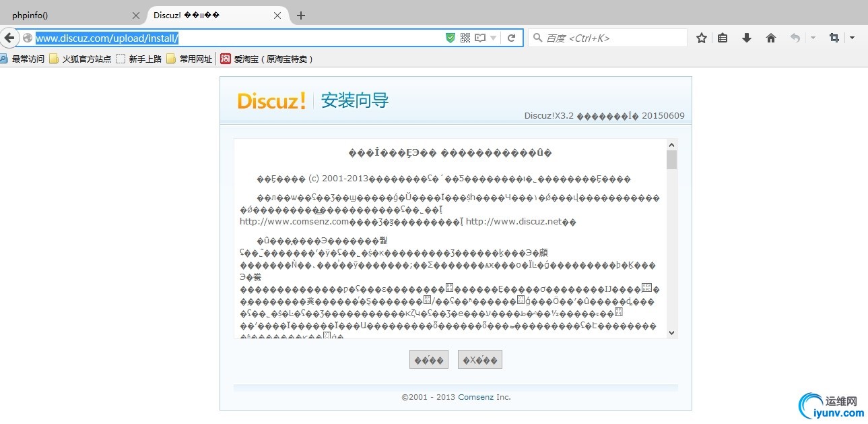This screenshot has width=868, height=424.
Task: Click the right disagree button under license
Action: pos(480,360)
